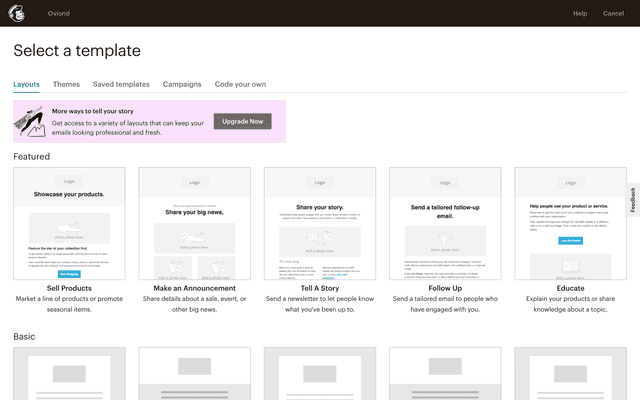
Task: Switch to the Themes tab
Action: [66, 84]
